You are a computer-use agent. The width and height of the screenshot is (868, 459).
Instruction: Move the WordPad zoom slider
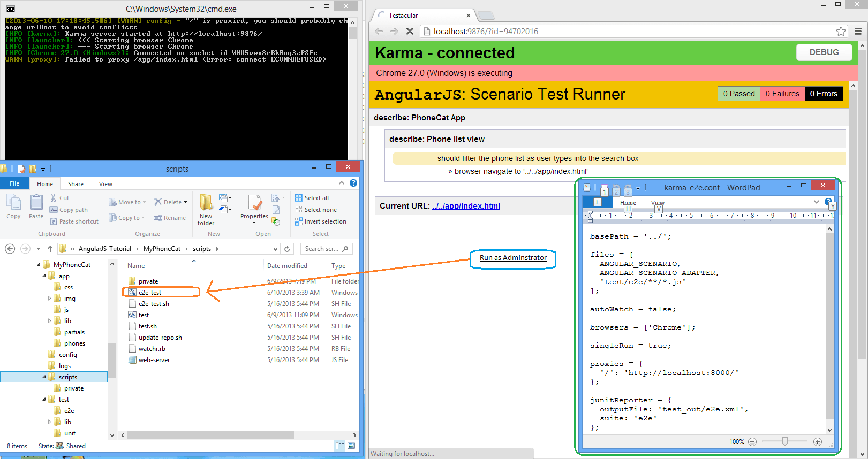[784, 441]
